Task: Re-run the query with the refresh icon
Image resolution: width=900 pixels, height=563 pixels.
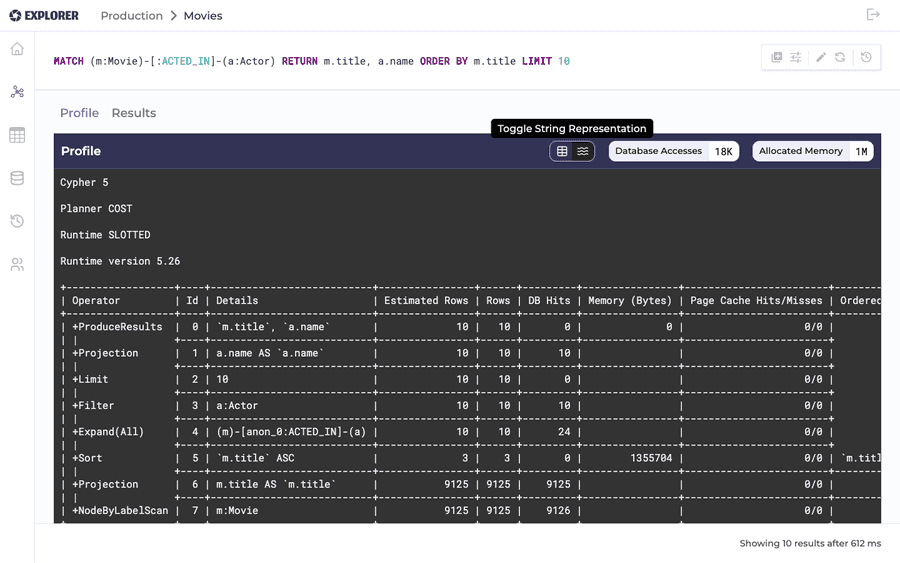Action: tap(840, 57)
